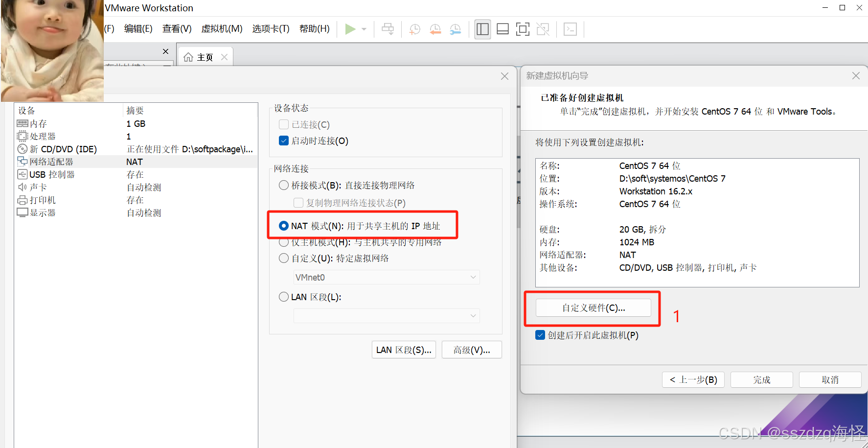Click the 自定义硬件(C)... button

click(x=593, y=307)
